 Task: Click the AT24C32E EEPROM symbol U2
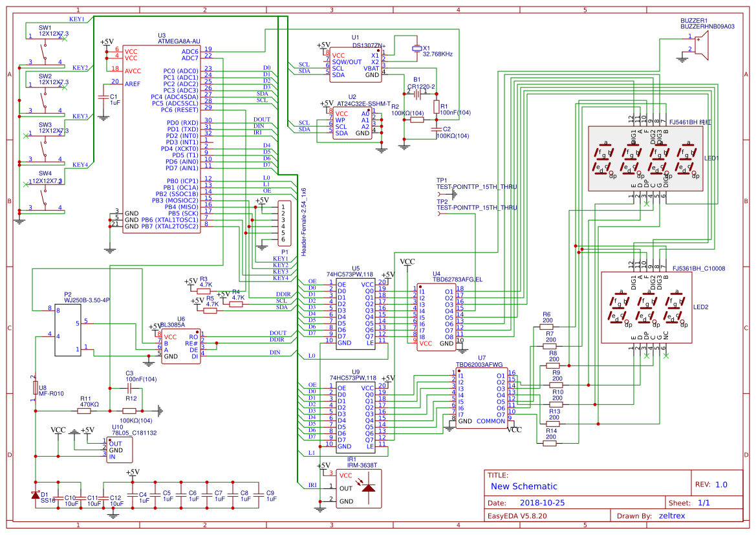352,123
